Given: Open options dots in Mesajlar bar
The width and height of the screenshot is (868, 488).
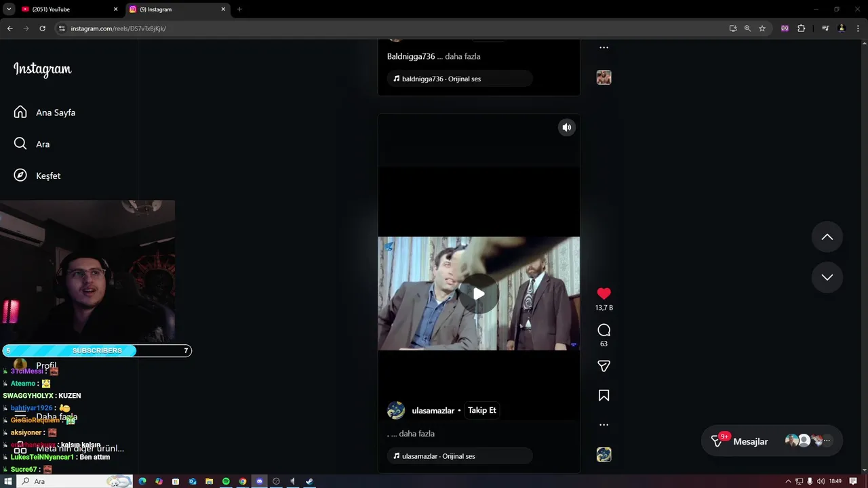Looking at the screenshot, I should (x=827, y=441).
